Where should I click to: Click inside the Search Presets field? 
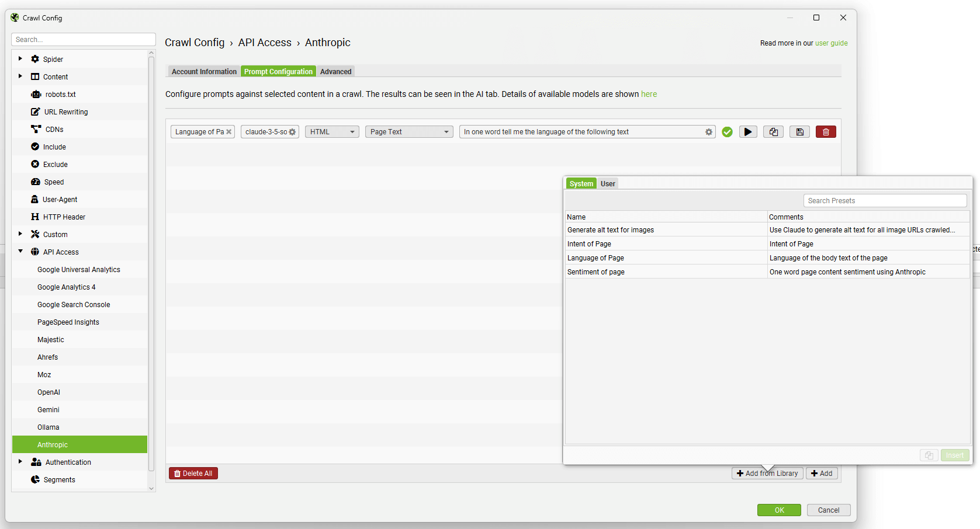[x=884, y=200]
